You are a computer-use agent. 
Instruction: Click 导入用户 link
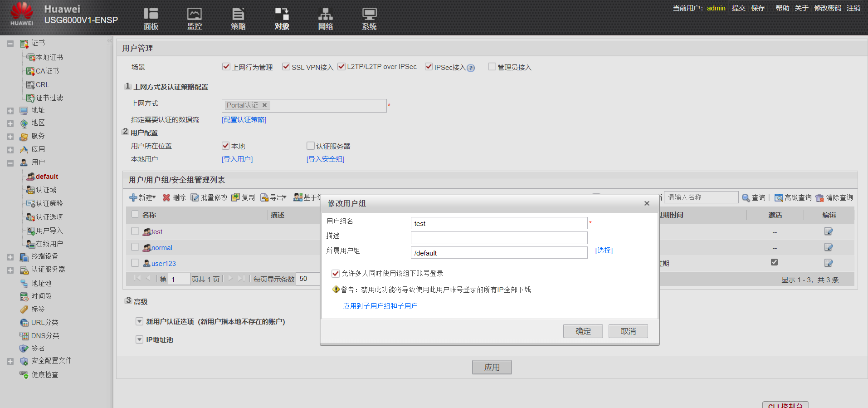coord(237,159)
